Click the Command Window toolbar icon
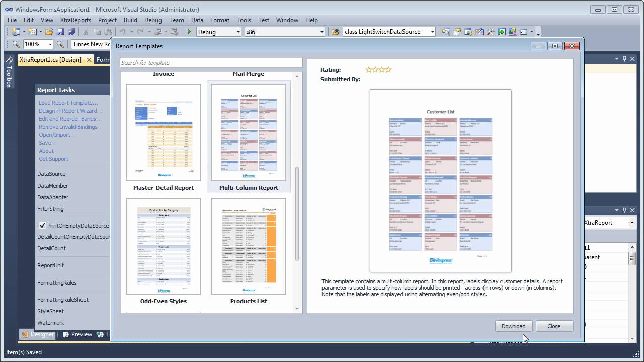The image size is (644, 362). 524,32
